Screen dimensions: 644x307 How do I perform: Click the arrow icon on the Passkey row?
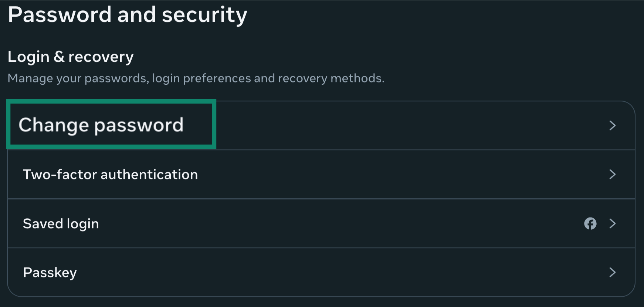point(613,272)
